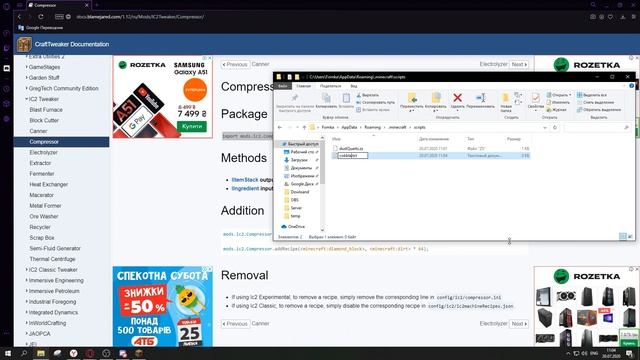640x360 pixels.
Task: Open OneDrive in Explorer navigation pane
Action: pyautogui.click(x=293, y=226)
